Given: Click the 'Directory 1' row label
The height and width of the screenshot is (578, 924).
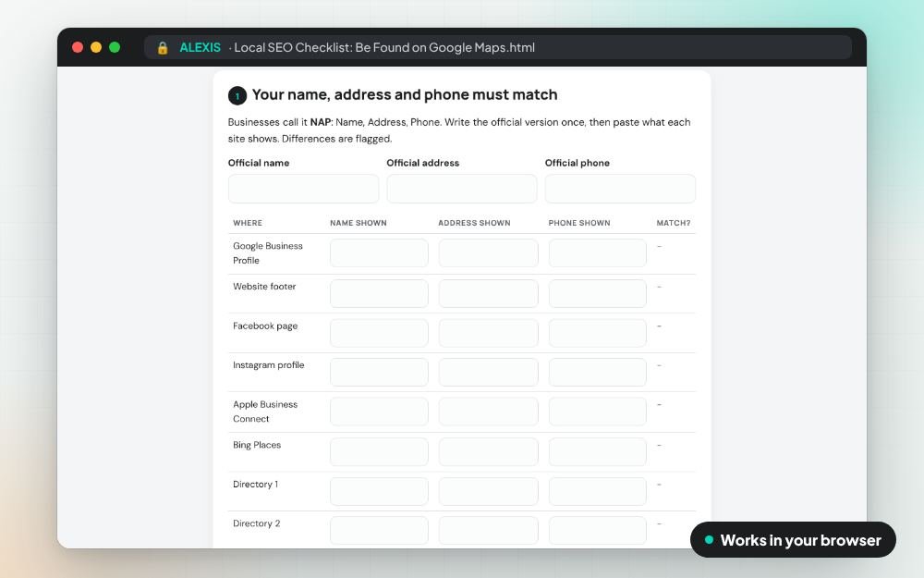Looking at the screenshot, I should [x=255, y=485].
